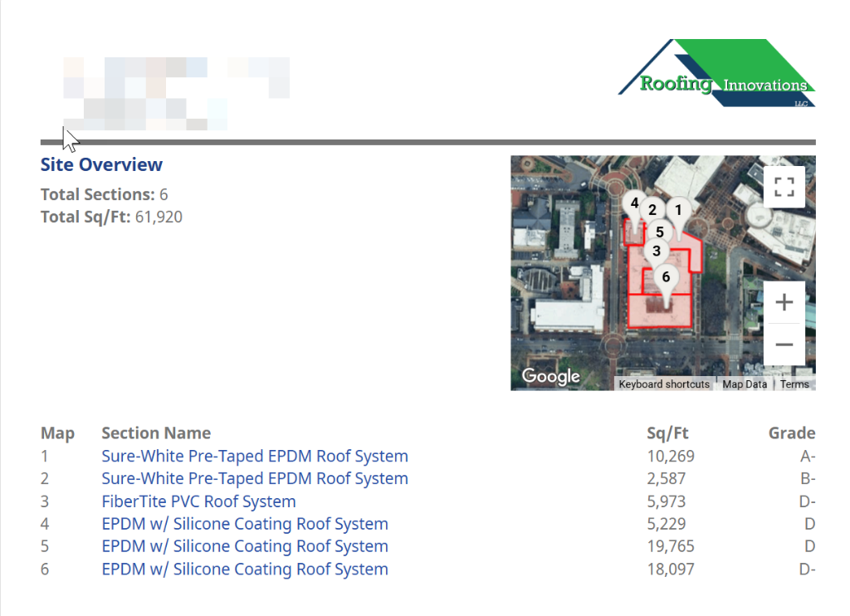Select map marker number 3

point(657,251)
